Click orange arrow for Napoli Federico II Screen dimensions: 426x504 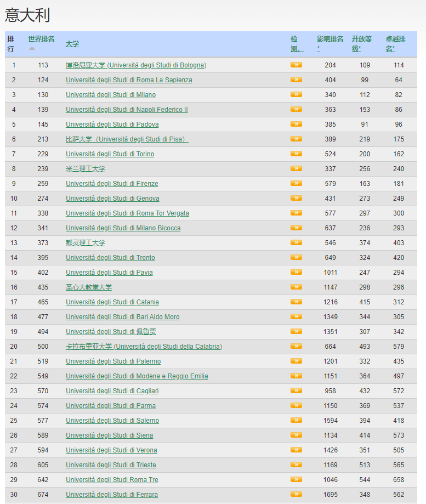(296, 109)
